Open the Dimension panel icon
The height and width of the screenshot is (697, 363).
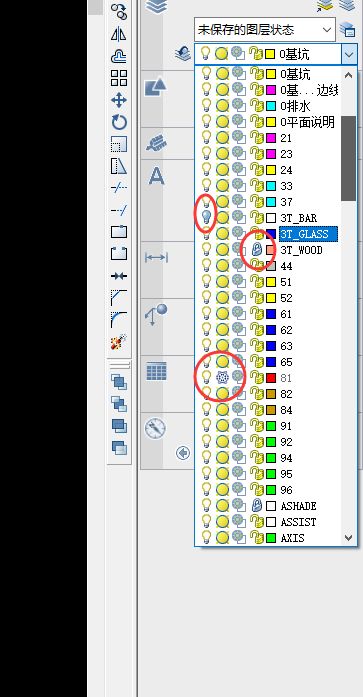pyautogui.click(x=156, y=258)
